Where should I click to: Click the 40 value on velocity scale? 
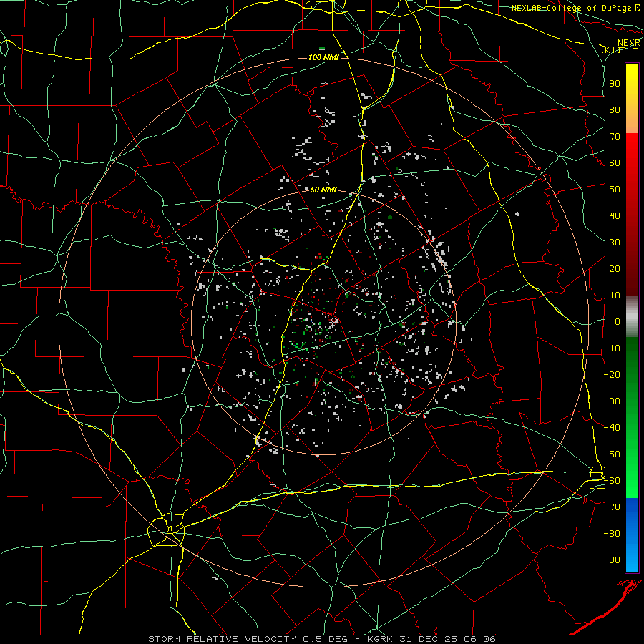click(615, 215)
